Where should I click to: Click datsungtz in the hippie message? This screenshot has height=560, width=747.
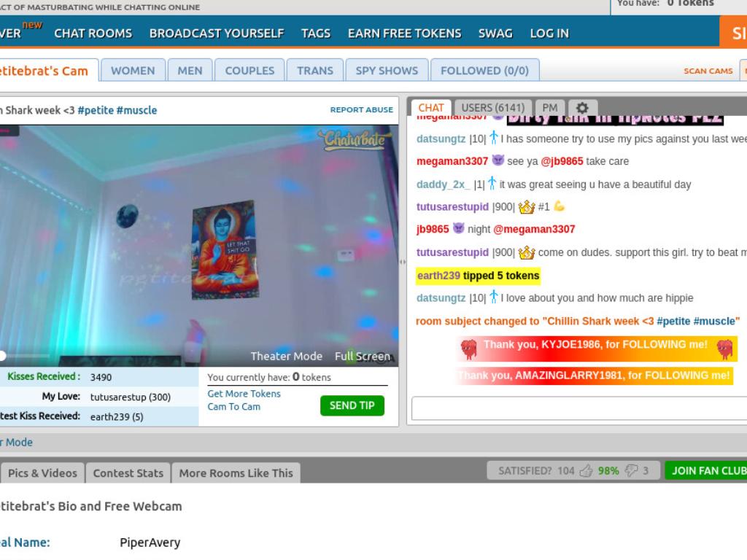(441, 298)
